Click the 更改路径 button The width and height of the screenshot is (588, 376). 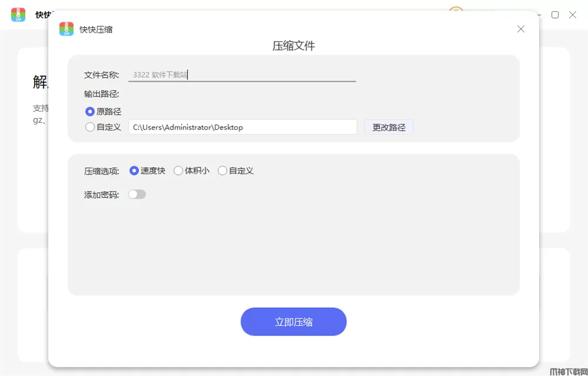389,127
